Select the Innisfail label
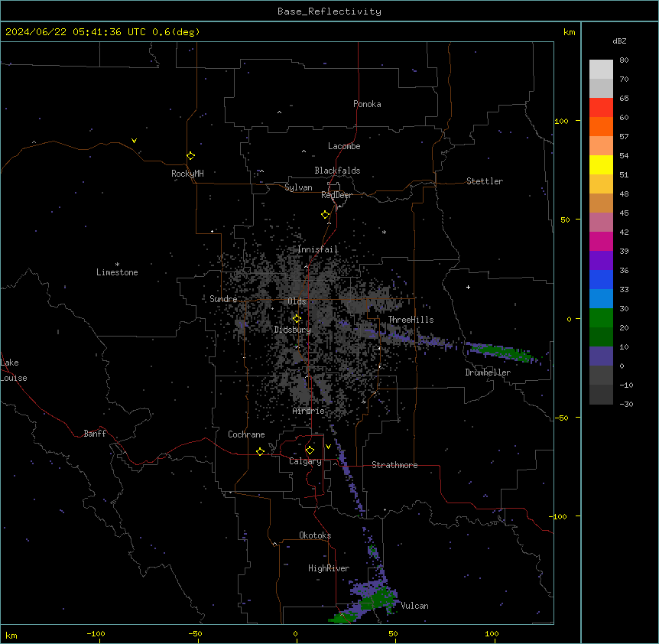Viewport: 659px width, 644px height. click(x=318, y=249)
